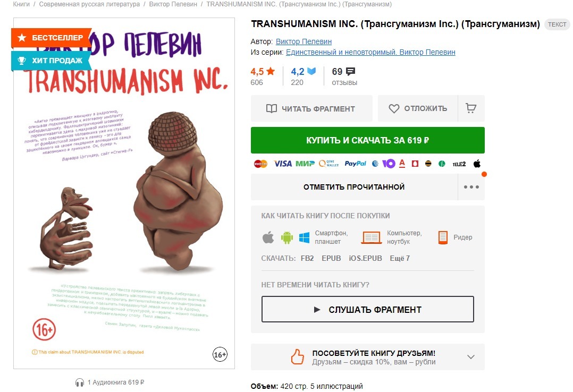573x392 pixels.
Task: Click the heart icon on Отложить
Action: coord(394,108)
